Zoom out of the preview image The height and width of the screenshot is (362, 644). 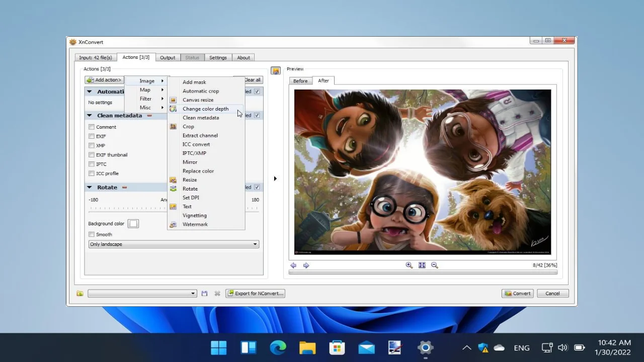click(435, 265)
